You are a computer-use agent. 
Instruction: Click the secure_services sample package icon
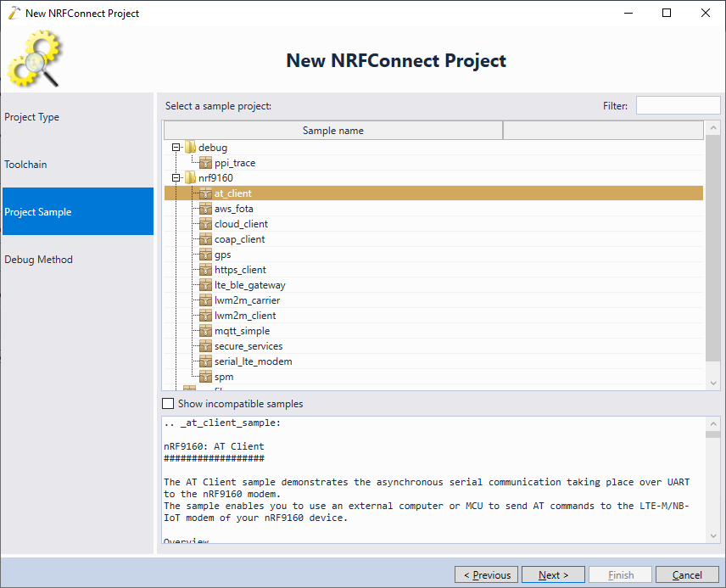205,346
